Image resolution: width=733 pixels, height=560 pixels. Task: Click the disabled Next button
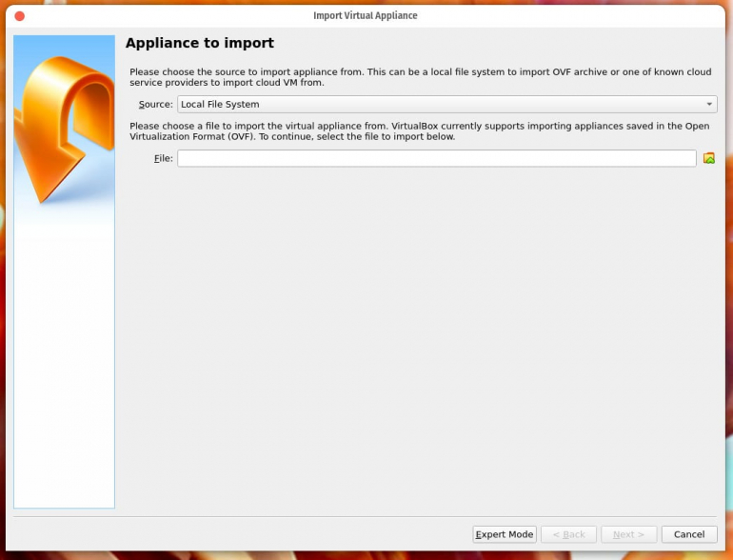click(628, 534)
